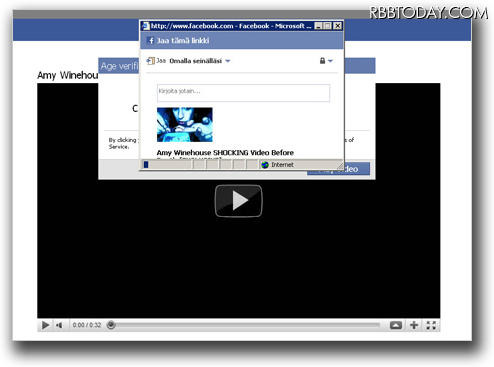The height and width of the screenshot is (367, 494).
Task: Click the 'Amy Winehou' page title text
Action: click(x=67, y=75)
